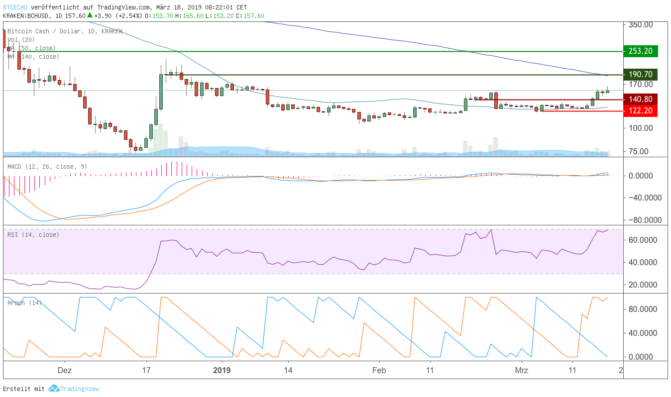Image resolution: width=671 pixels, height=397 pixels.
Task: Click the 75.00 price axis value
Action: (638, 151)
